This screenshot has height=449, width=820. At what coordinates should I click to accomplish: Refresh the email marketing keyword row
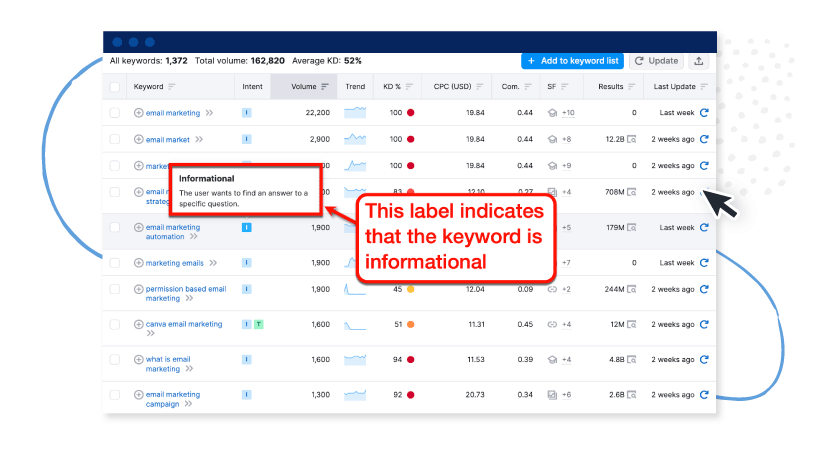[x=704, y=113]
